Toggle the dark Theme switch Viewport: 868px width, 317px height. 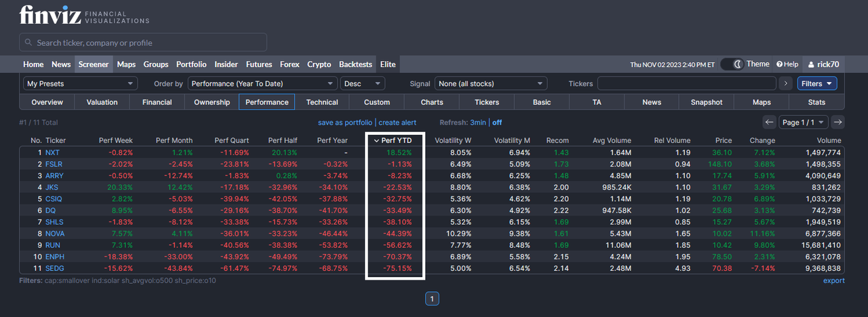point(732,64)
